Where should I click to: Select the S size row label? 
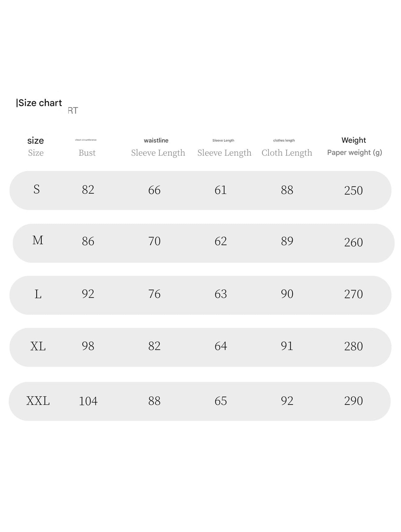point(37,189)
